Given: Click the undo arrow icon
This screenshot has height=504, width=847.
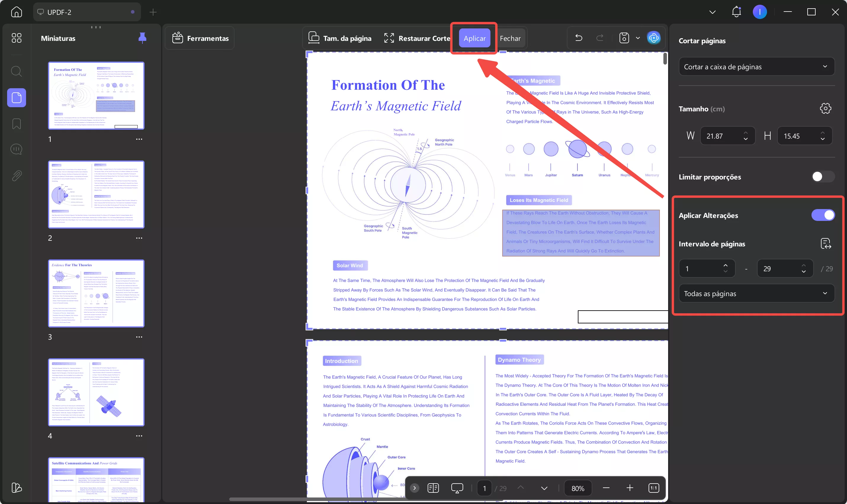Looking at the screenshot, I should coord(579,38).
